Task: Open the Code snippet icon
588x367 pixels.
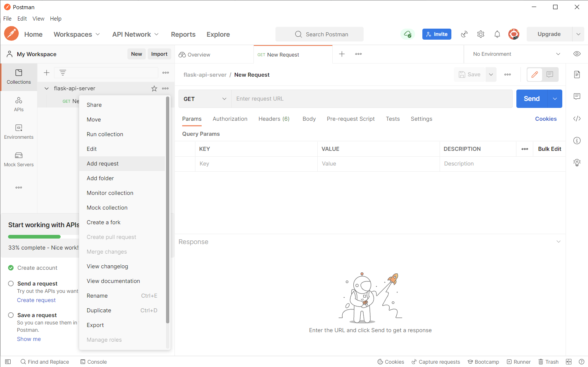Action: tap(577, 119)
